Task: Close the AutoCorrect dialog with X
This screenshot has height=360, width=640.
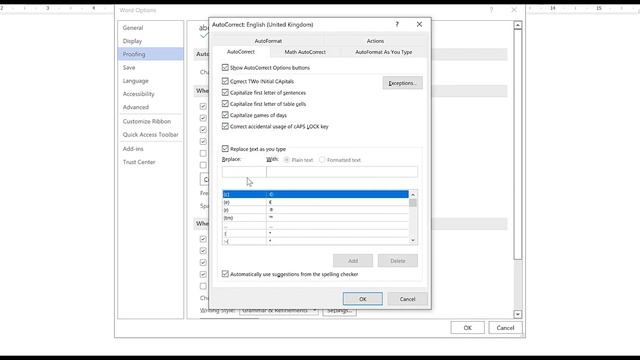Action: click(419, 24)
